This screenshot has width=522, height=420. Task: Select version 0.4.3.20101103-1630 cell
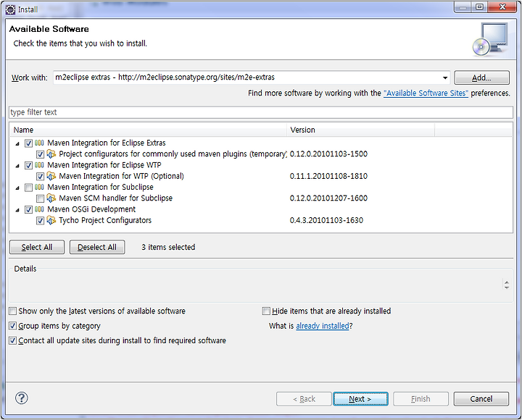pyautogui.click(x=326, y=220)
